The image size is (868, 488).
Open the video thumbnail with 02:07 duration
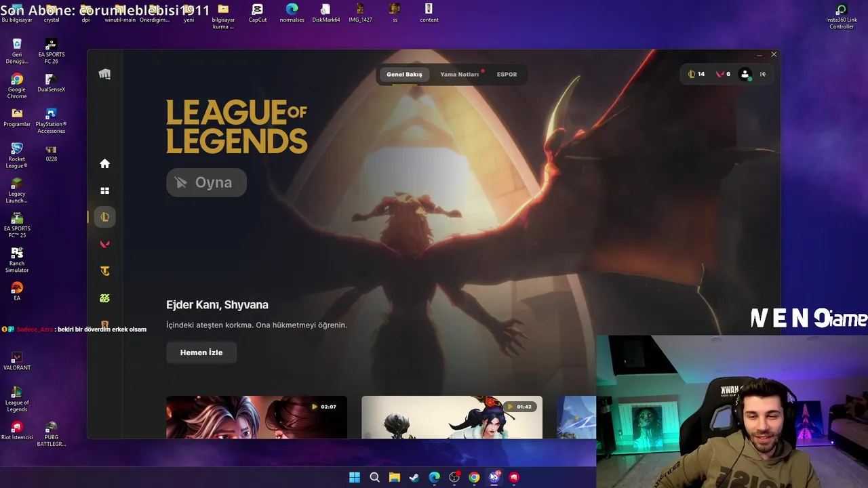[x=256, y=418]
